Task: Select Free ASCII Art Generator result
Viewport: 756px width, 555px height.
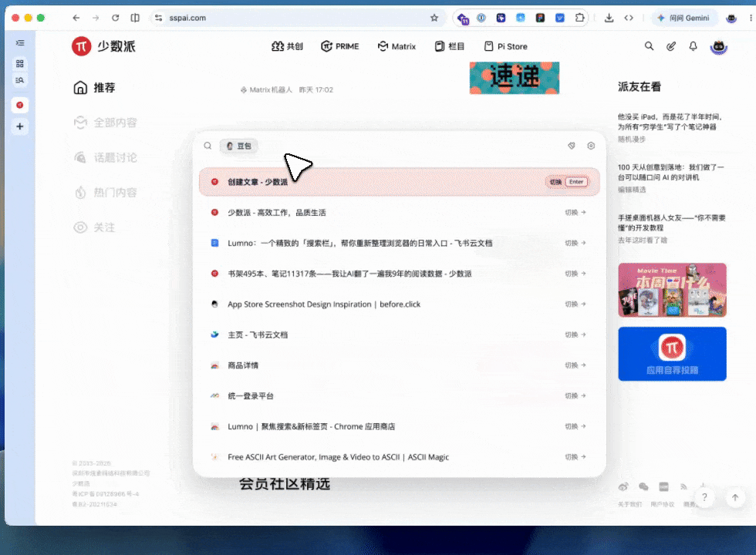Action: [x=400, y=456]
